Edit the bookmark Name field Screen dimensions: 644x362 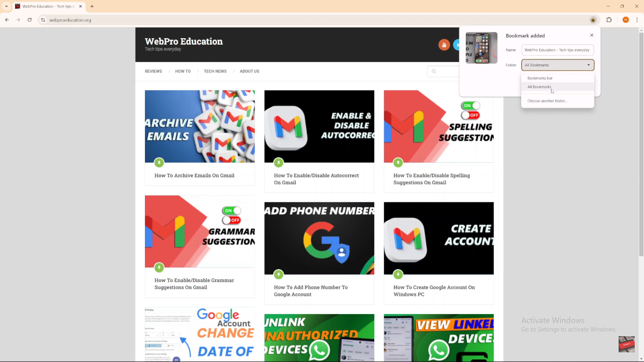[x=557, y=50]
